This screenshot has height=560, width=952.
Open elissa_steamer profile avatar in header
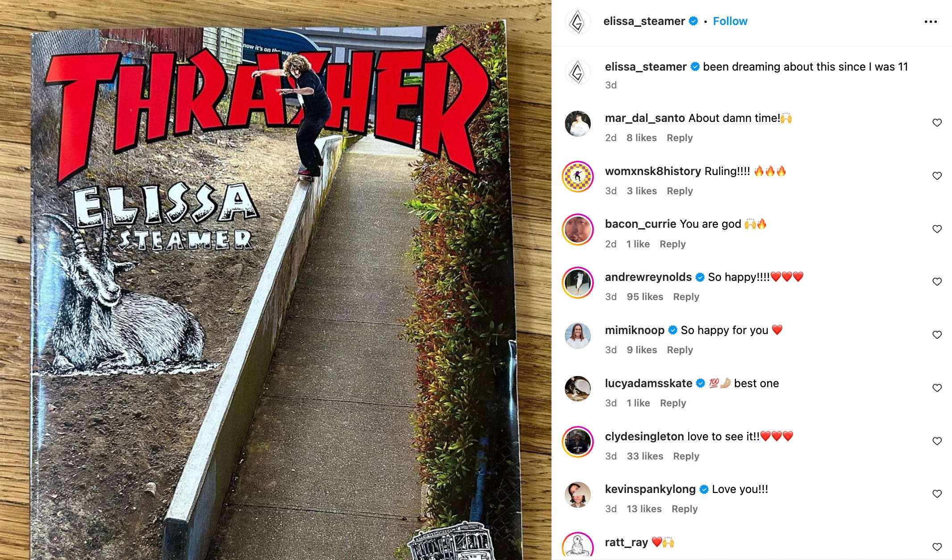pos(578,22)
